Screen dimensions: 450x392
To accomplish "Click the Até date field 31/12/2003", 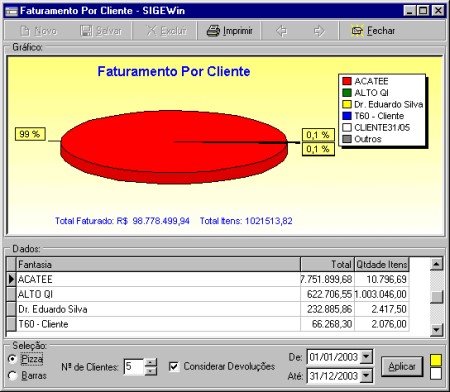I will click(x=333, y=376).
